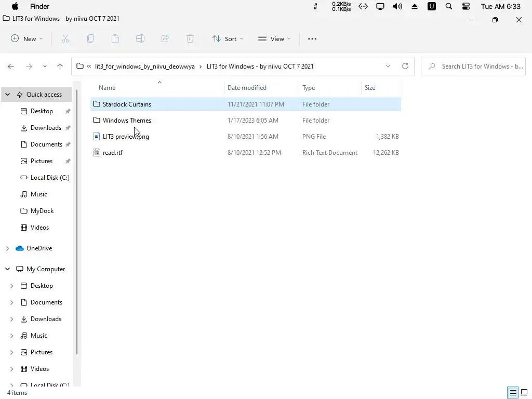Open Documents in Quick access
Viewport: 532px width, 399px height.
(x=46, y=144)
